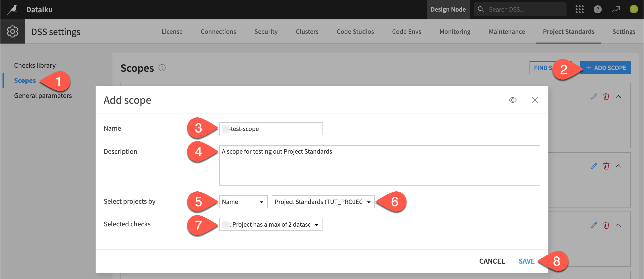Collapse the second scope card
Image resolution: width=644 pixels, height=279 pixels.
(618, 166)
